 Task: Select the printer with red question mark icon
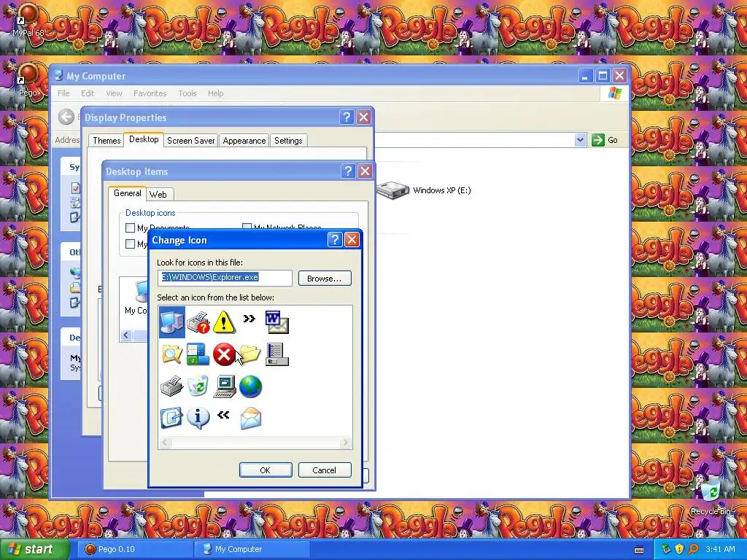(198, 322)
